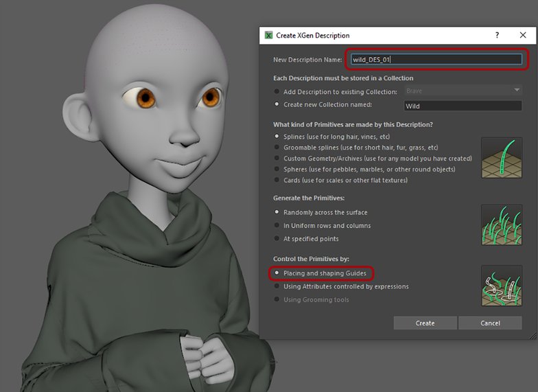This screenshot has width=538, height=392.
Task: Choose 'In Uniform rows and columns' generation
Action: pyautogui.click(x=277, y=226)
